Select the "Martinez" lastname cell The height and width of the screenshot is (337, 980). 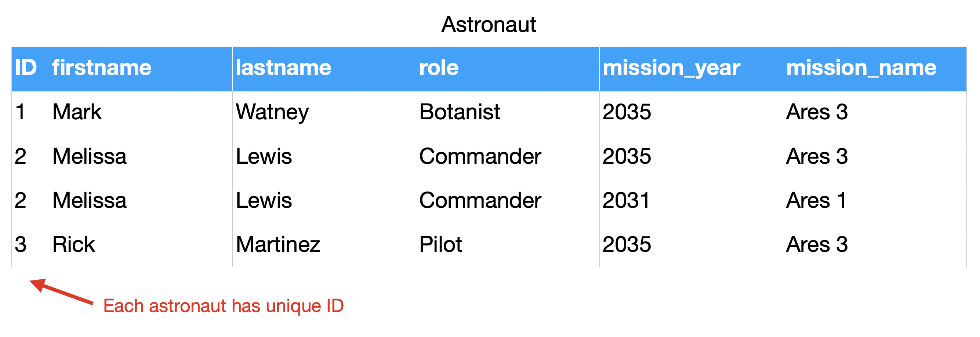(x=278, y=244)
